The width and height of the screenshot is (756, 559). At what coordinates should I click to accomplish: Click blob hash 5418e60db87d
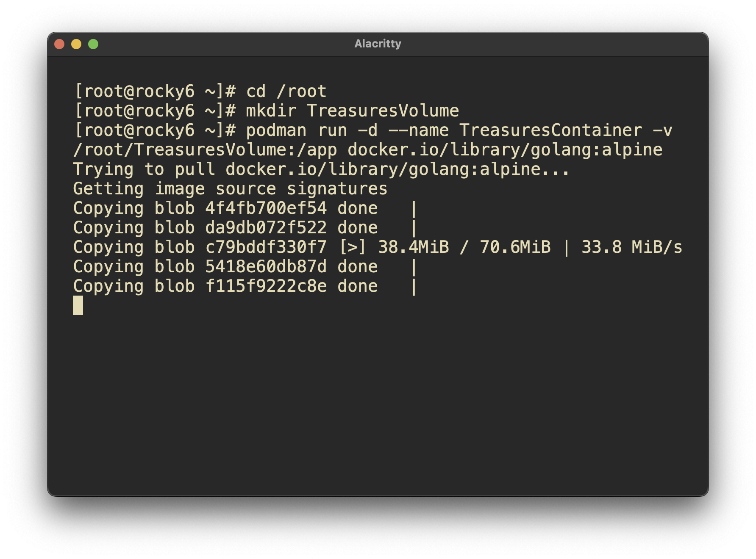click(266, 267)
